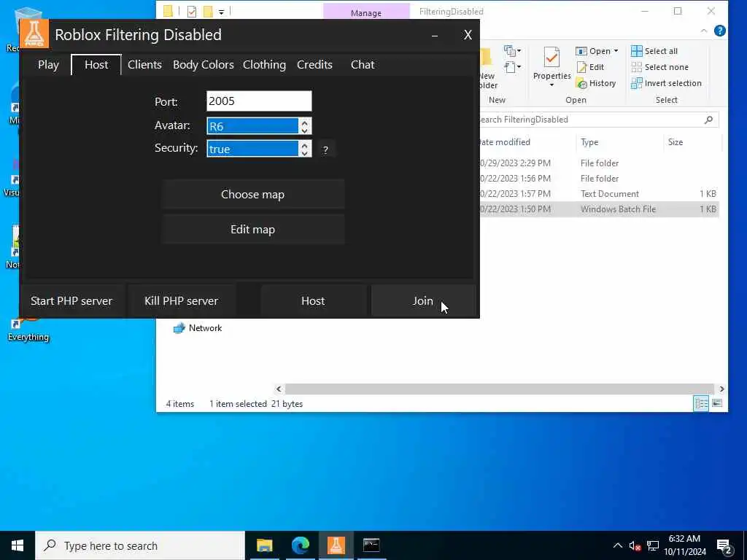Screen dimensions: 747x560
Task: Open the notification center icon
Action: pos(724,547)
